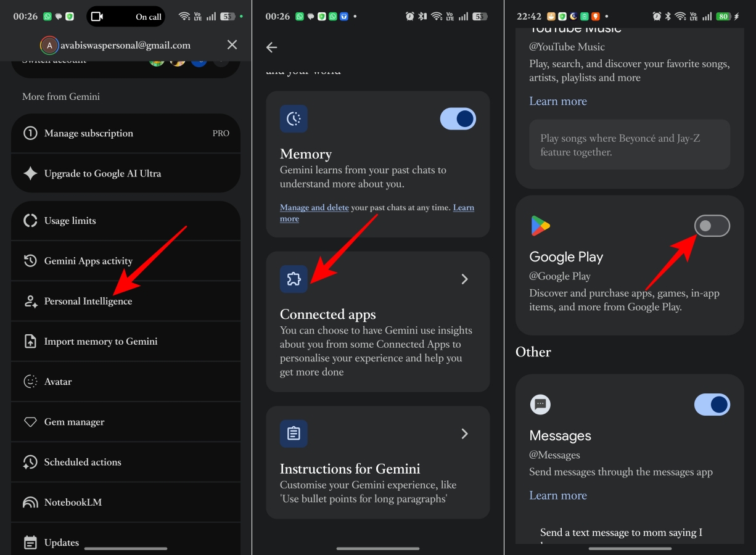Select Upgrade to Google AI Ultra
756x555 pixels.
[126, 173]
